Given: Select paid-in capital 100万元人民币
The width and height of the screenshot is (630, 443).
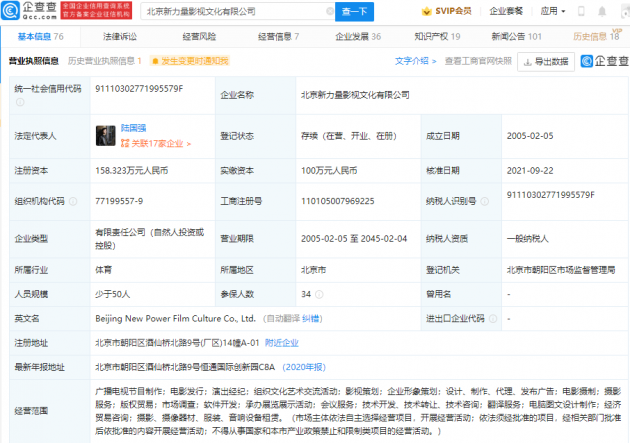Looking at the screenshot, I should coord(329,171).
